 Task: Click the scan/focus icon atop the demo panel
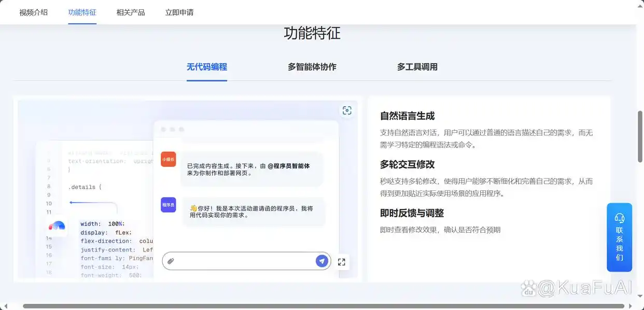(x=347, y=110)
